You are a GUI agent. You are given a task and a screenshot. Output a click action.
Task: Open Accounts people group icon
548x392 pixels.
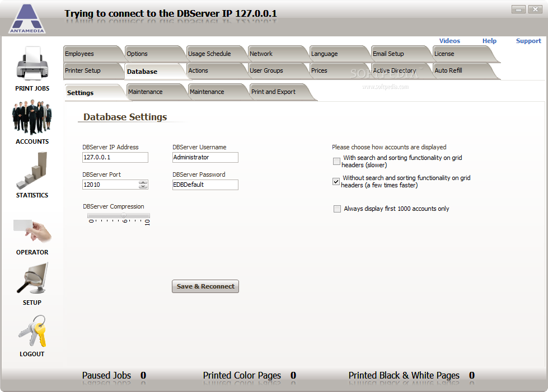pos(32,117)
